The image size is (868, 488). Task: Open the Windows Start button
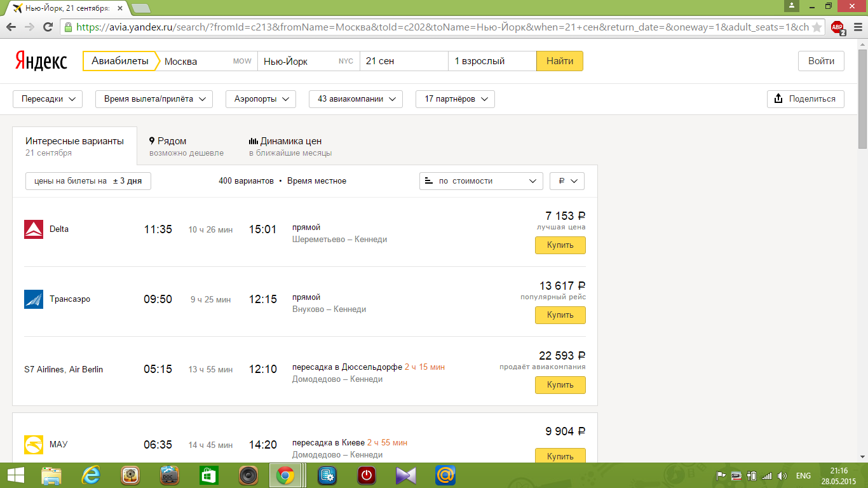(x=15, y=475)
